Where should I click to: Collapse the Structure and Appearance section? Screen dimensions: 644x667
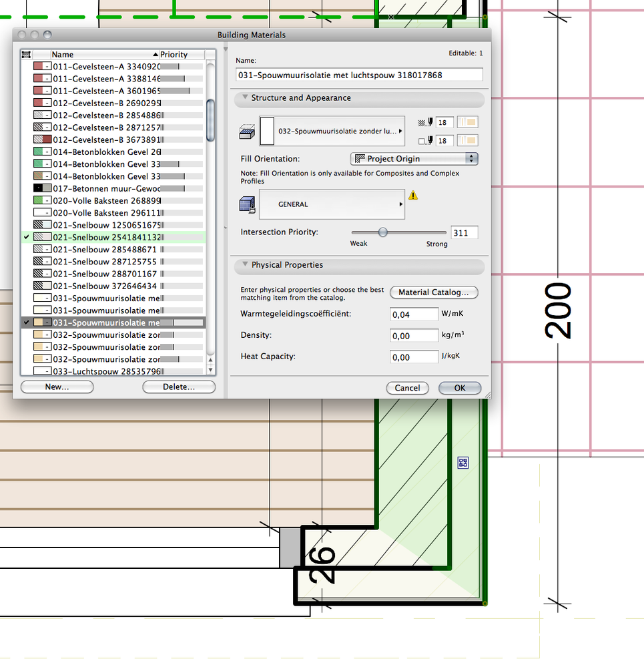coord(246,98)
